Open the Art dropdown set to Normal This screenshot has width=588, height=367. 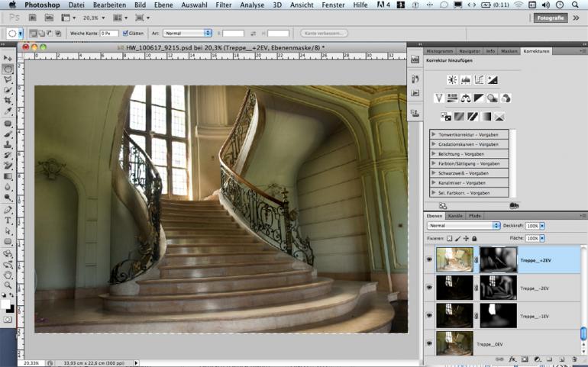click(187, 34)
